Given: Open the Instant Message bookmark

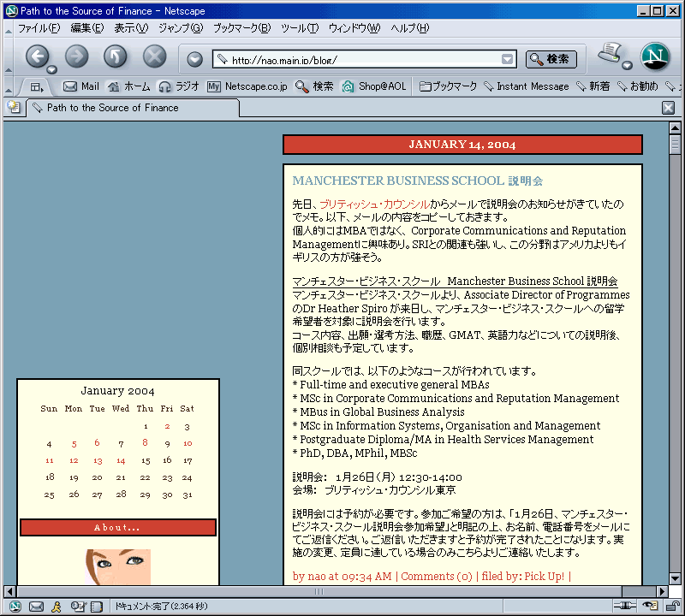Looking at the screenshot, I should tap(527, 86).
